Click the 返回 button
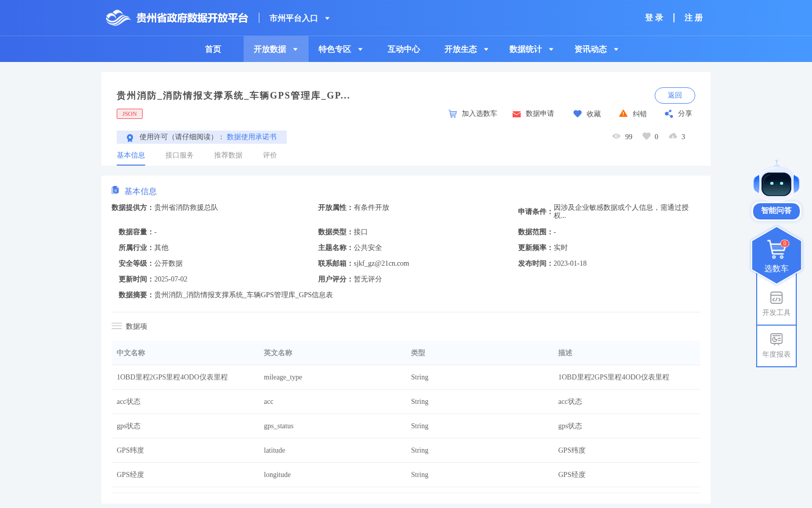This screenshot has height=508, width=812. (675, 96)
